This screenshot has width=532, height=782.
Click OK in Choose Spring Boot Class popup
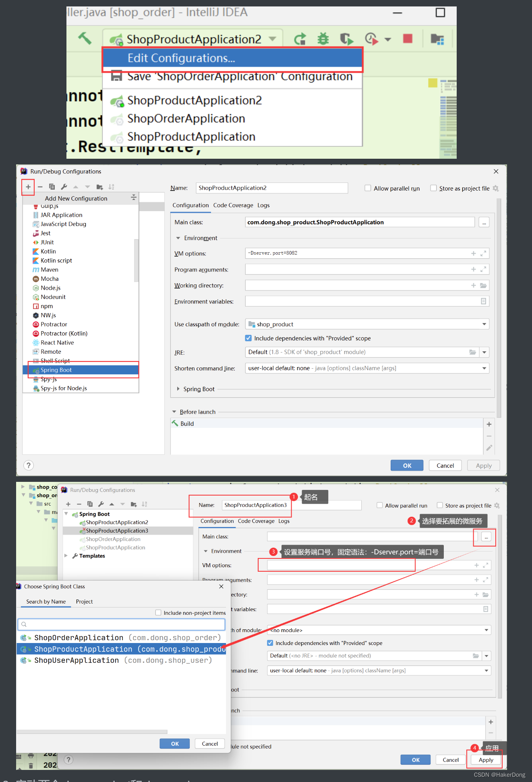(175, 744)
